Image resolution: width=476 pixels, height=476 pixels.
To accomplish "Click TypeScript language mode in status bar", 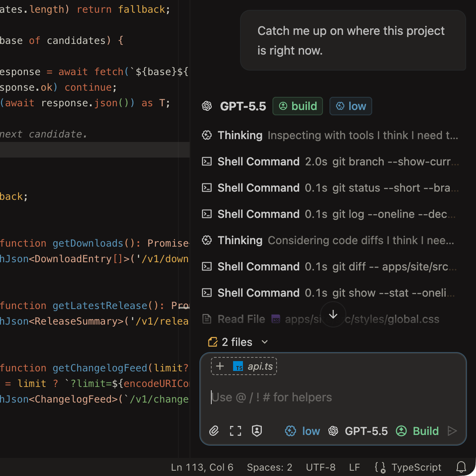I will pyautogui.click(x=416, y=467).
